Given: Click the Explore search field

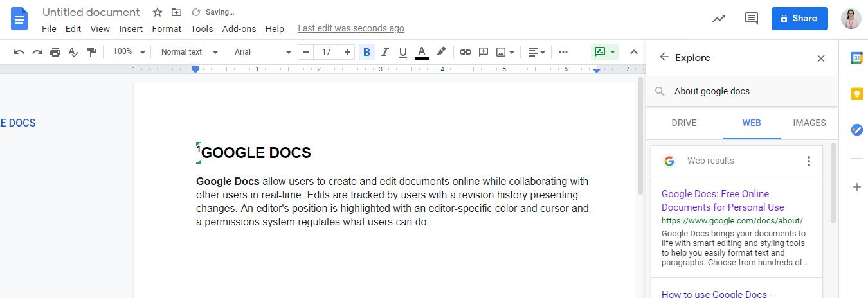Looking at the screenshot, I should click(x=742, y=91).
